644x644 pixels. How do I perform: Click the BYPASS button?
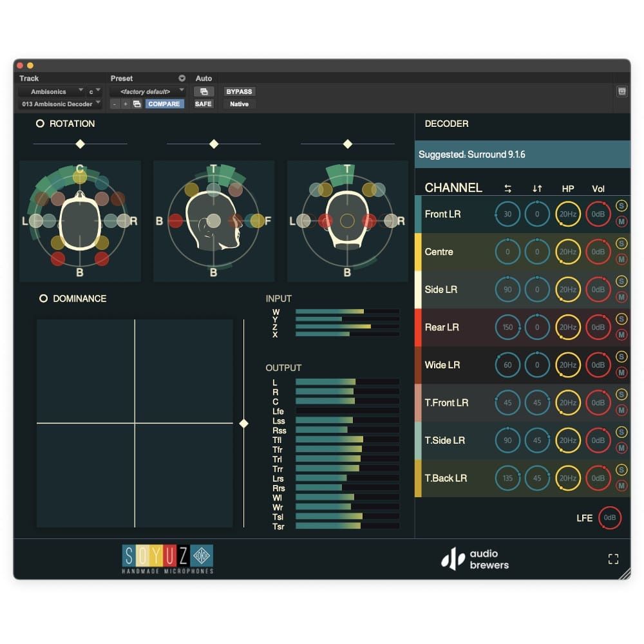(239, 91)
